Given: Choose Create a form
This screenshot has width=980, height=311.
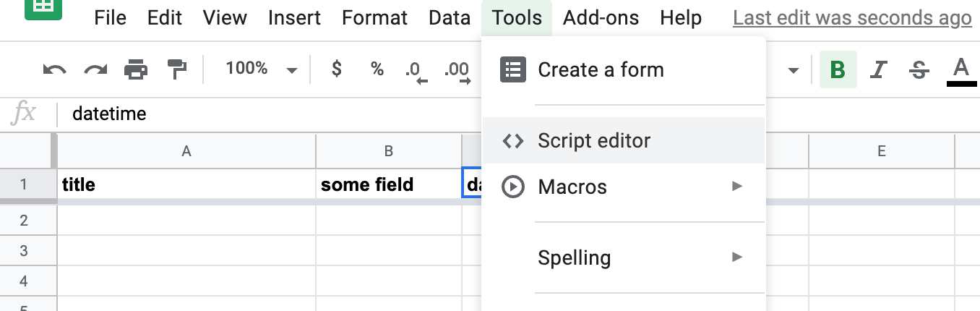Looking at the screenshot, I should (x=623, y=70).
